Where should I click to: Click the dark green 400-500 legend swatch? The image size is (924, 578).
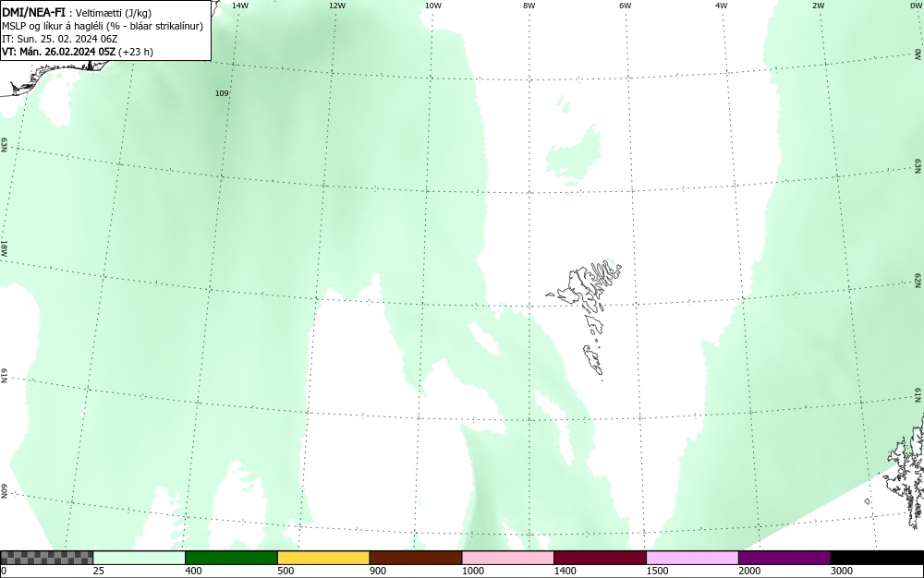tap(231, 558)
